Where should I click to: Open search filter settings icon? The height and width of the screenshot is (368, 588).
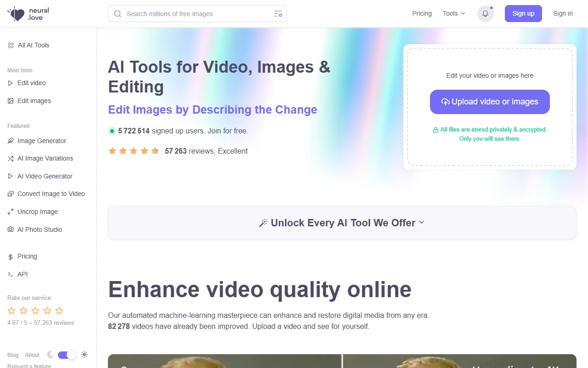(278, 14)
